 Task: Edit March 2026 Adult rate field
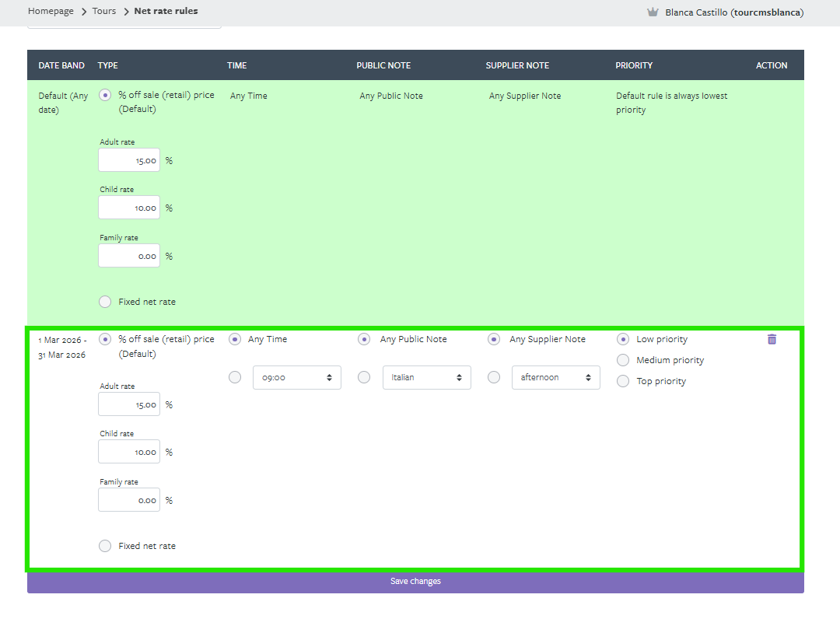coord(129,404)
